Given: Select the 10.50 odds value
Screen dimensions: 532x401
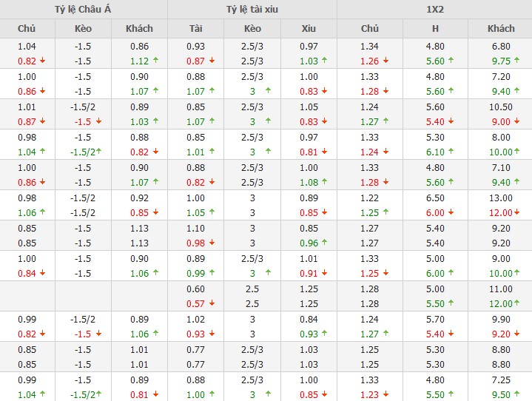Looking at the screenshot, I should (500, 107).
